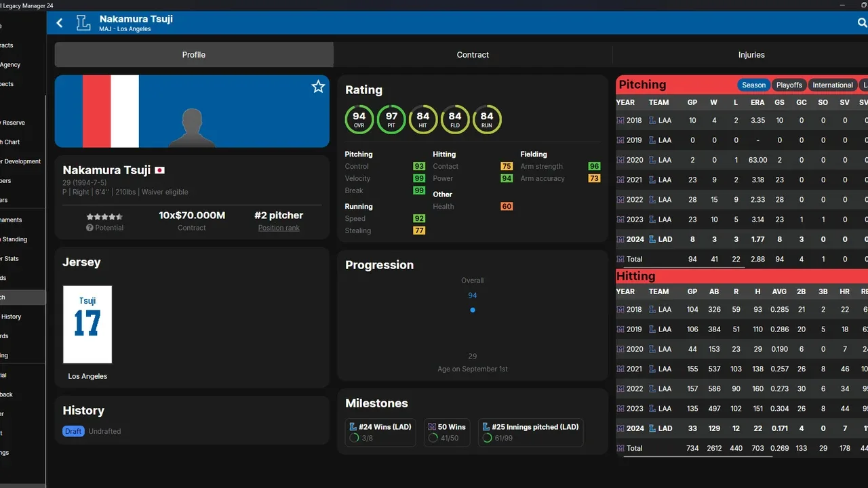Show International pitching stats
Image resolution: width=868 pixels, height=488 pixels.
832,85
